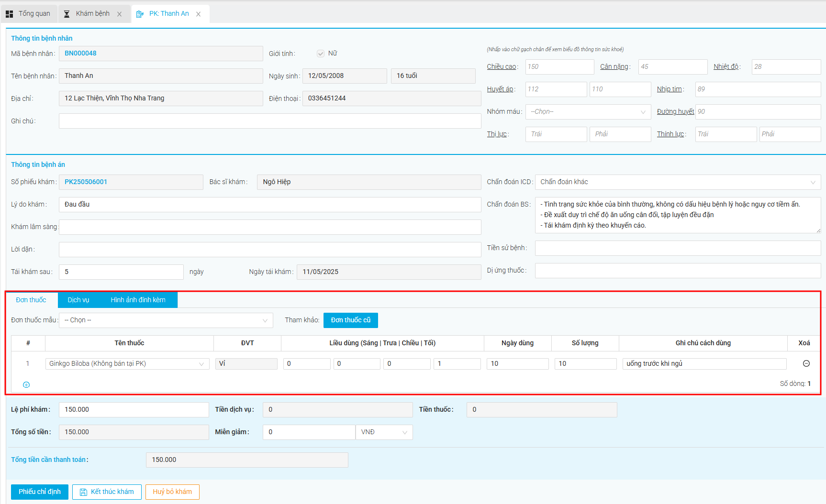Click the Khám lâm sàng field

point(270,227)
